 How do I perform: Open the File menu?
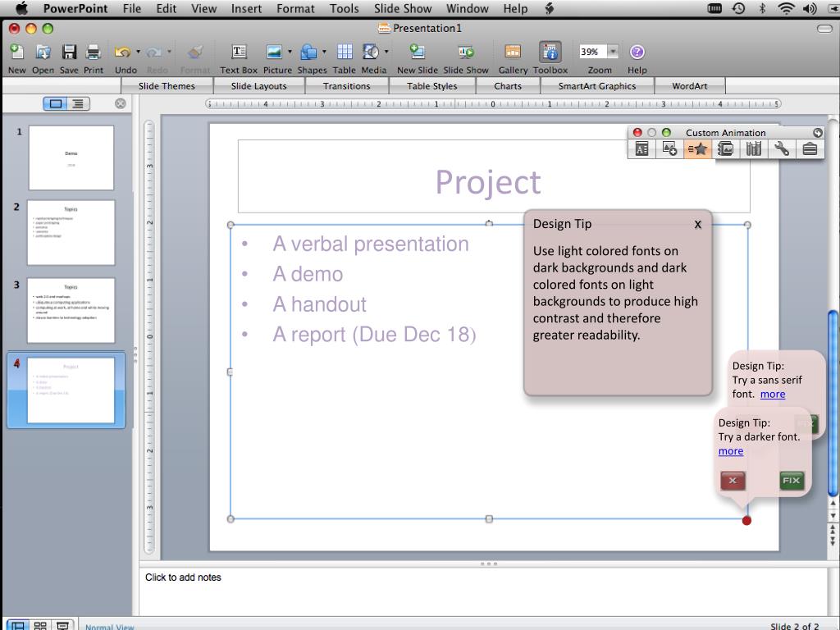click(x=132, y=8)
